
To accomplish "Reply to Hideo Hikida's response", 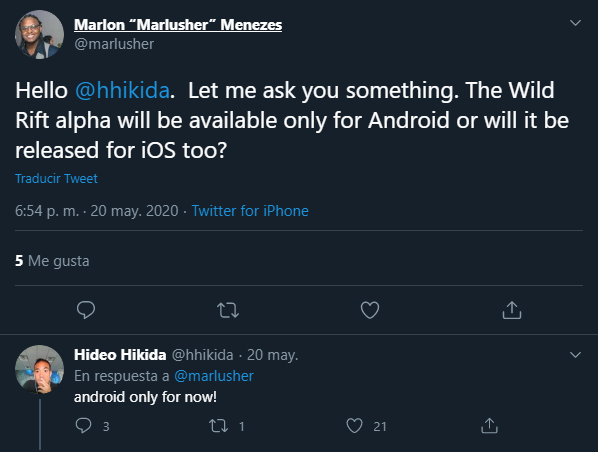I will (84, 426).
